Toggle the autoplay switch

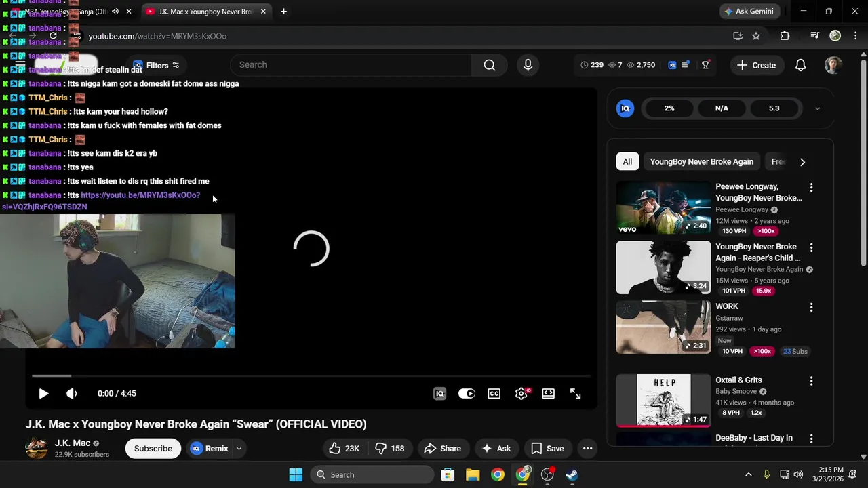tap(467, 394)
